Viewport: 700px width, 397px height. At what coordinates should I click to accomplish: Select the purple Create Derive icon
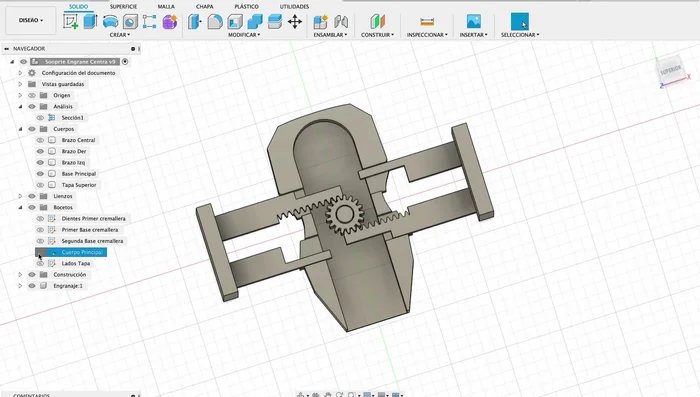170,21
